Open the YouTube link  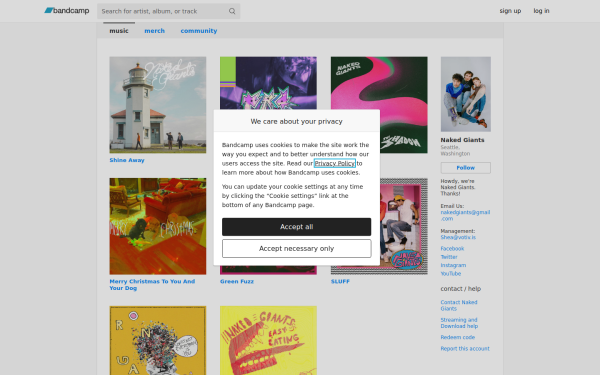(x=451, y=274)
